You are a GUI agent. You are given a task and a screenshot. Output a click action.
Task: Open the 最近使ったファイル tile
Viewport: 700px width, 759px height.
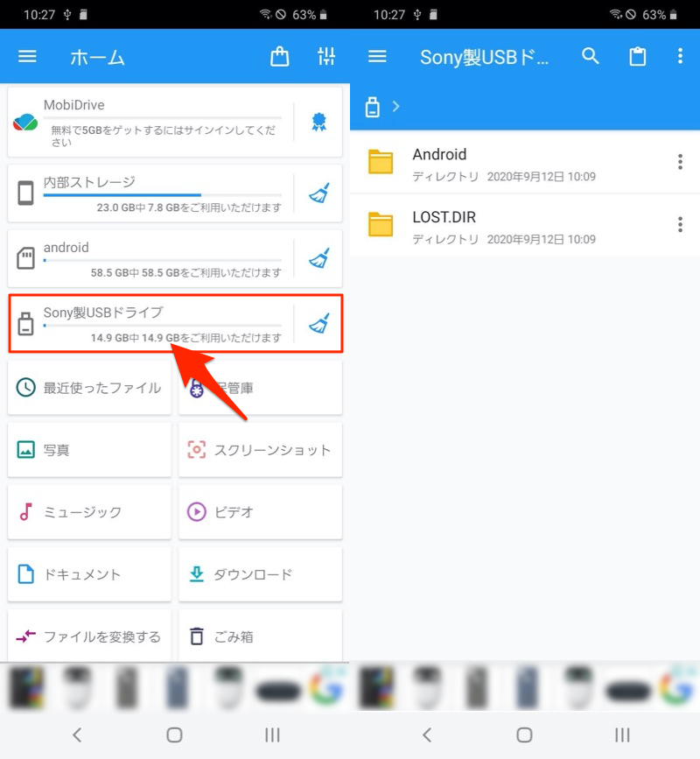[89, 387]
